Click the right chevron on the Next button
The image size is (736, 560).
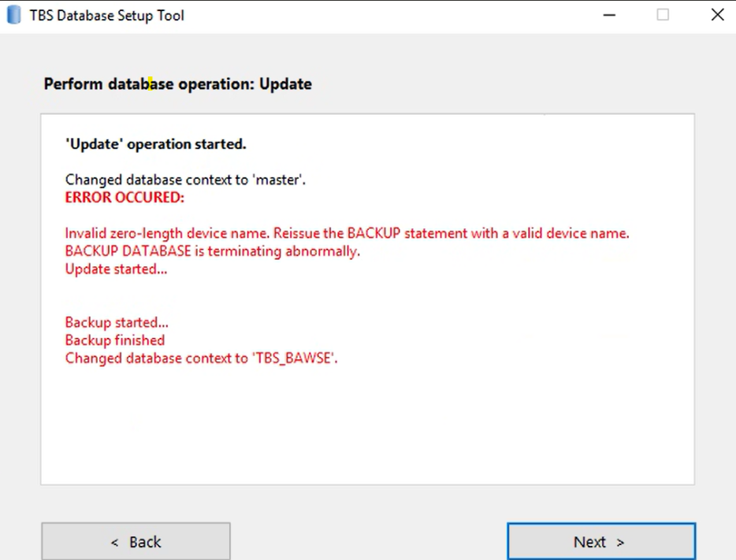[620, 543]
